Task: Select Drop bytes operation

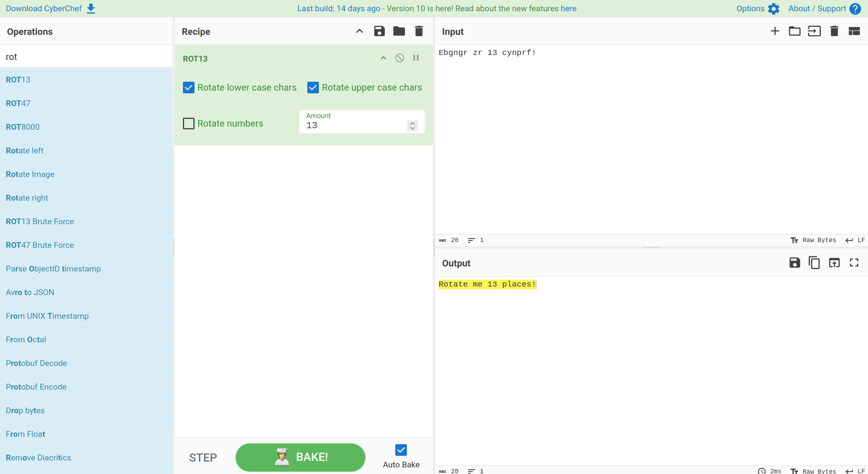Action: tap(86, 410)
